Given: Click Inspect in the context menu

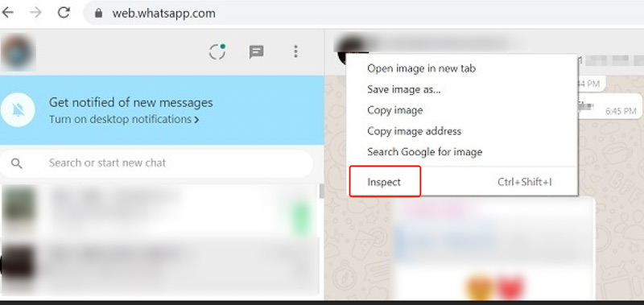Looking at the screenshot, I should click(x=384, y=182).
